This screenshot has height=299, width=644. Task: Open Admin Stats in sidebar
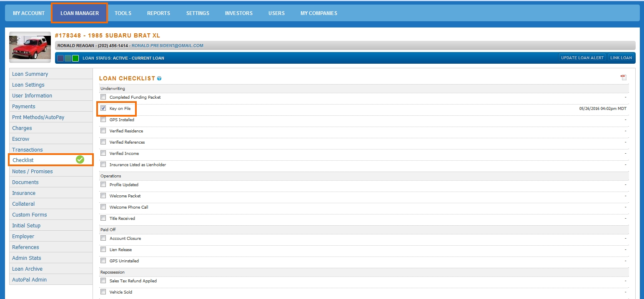[x=51, y=258]
